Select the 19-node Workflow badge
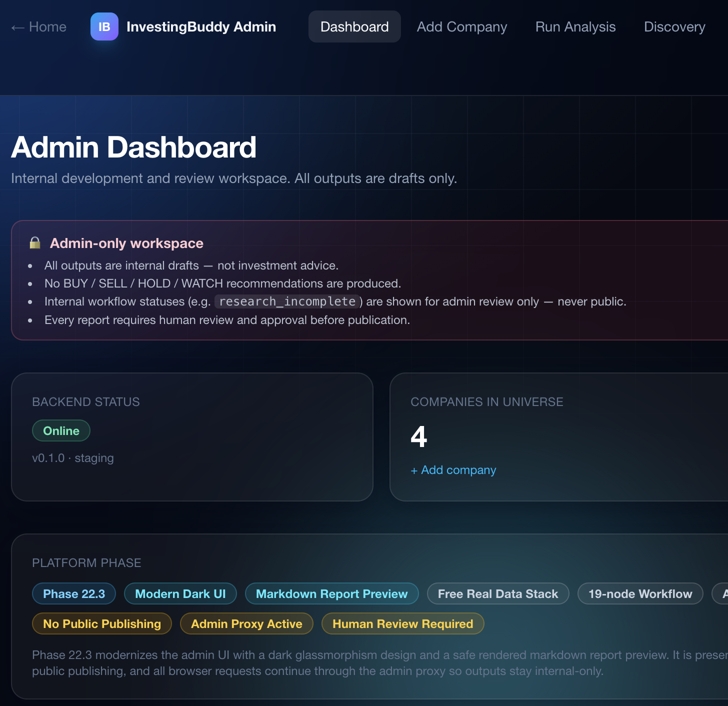Image resolution: width=728 pixels, height=706 pixels. point(640,593)
